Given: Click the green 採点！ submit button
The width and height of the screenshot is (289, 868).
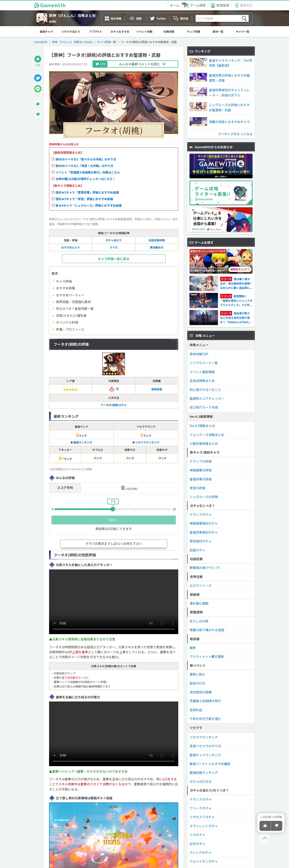Looking at the screenshot, I should pyautogui.click(x=113, y=520).
